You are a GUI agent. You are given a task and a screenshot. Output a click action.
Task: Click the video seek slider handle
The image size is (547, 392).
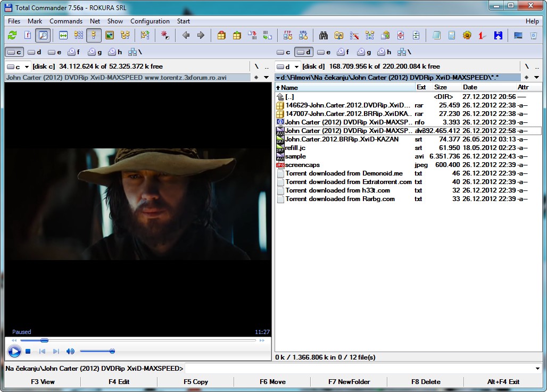coord(44,340)
